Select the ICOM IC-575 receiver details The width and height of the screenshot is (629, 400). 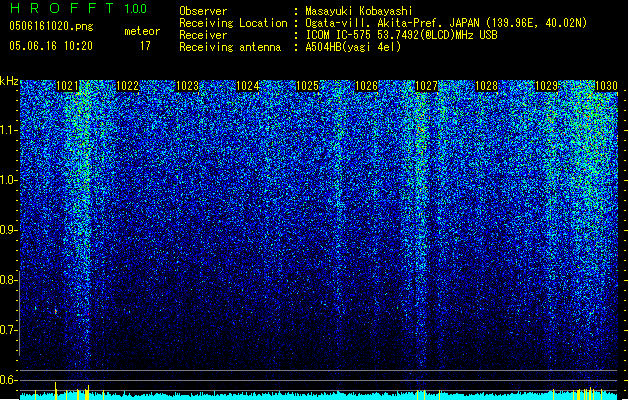click(401, 35)
